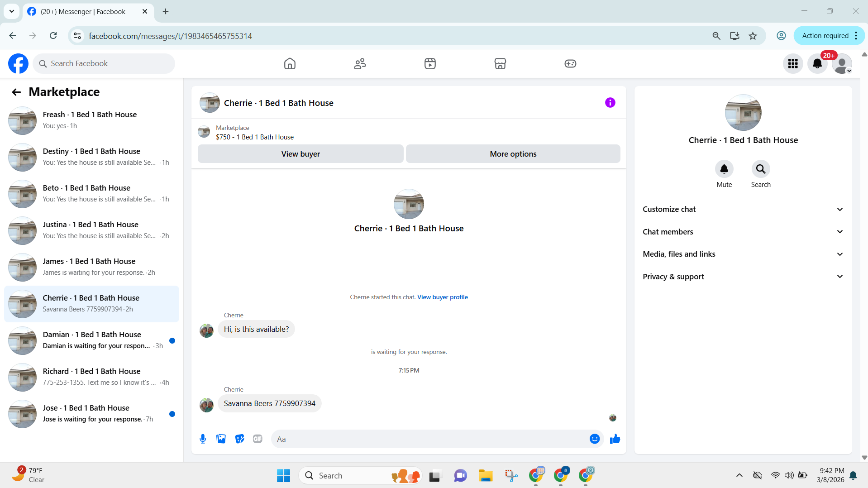Screen dimensions: 868x488
Task: Search in conversation via magnifier icon
Action: 761,169
